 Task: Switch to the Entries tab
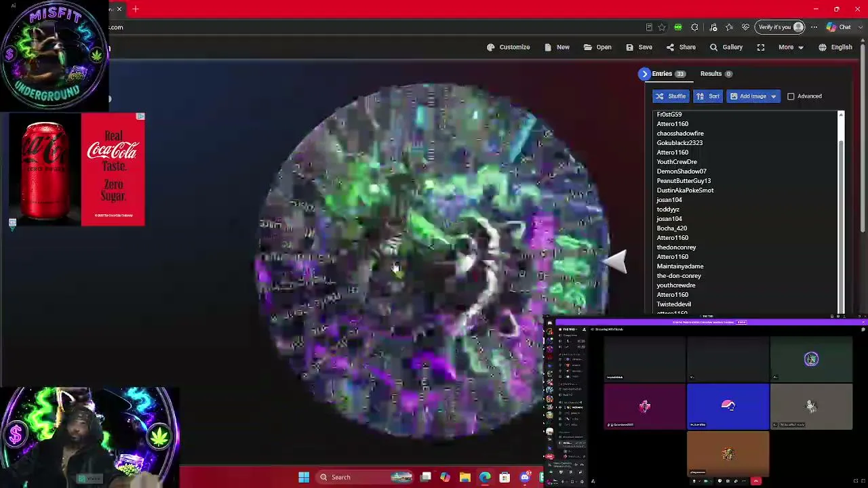pyautogui.click(x=669, y=74)
